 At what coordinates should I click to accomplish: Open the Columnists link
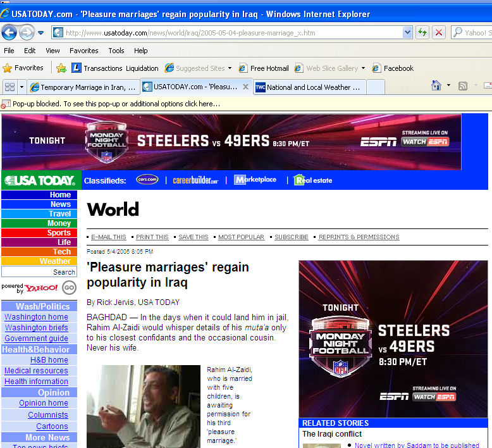tap(48, 414)
